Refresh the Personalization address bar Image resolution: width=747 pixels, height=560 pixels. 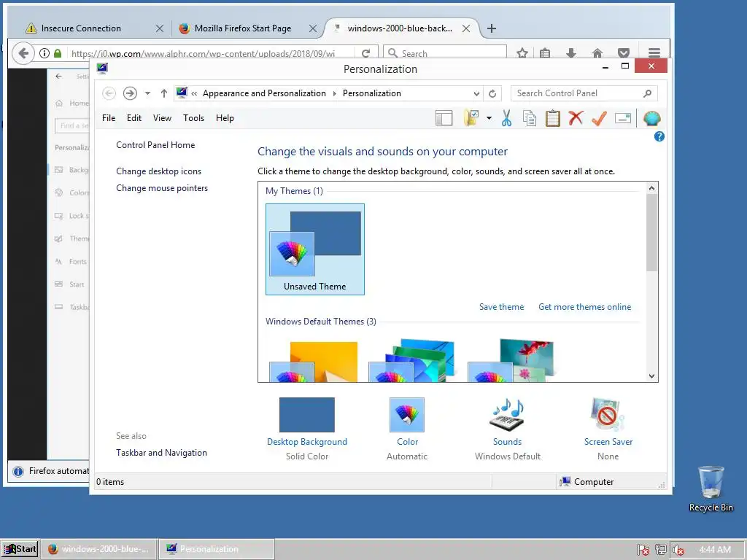tap(492, 93)
